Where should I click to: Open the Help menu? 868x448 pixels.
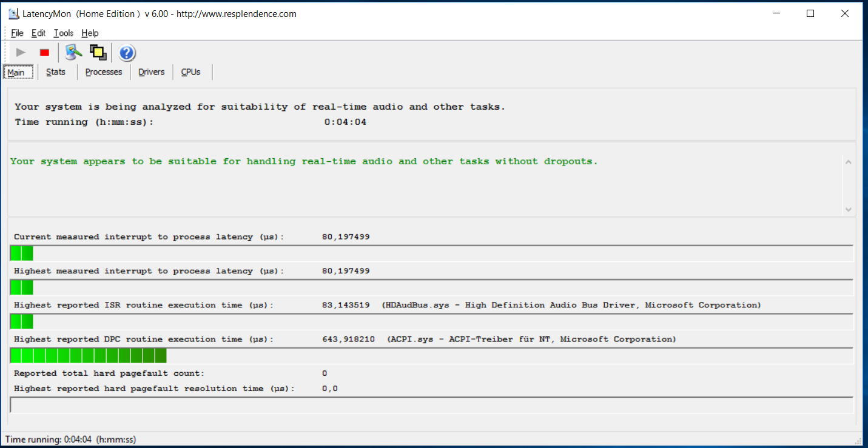[x=90, y=33]
